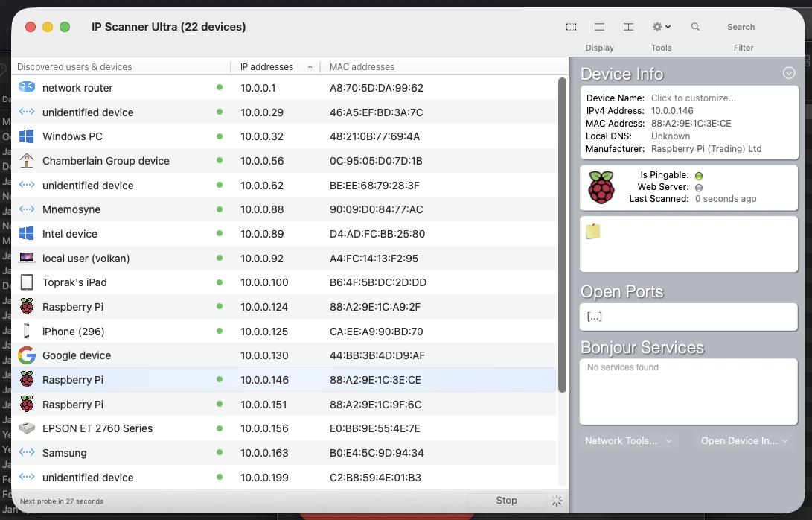
Task: Click Raspberry Pi icon at 10.0.0.124
Action: 26,306
